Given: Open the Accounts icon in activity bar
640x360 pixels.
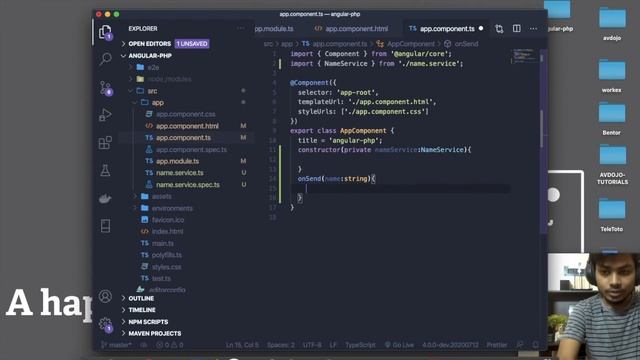Looking at the screenshot, I should [x=105, y=296].
